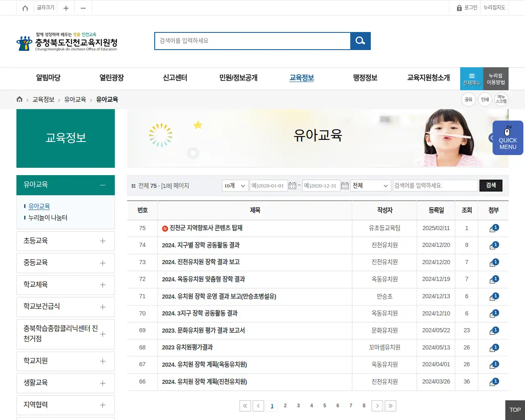Expand the 초등교육 sidebar section
Image resolution: width=525 pixels, height=420 pixels.
point(103,241)
